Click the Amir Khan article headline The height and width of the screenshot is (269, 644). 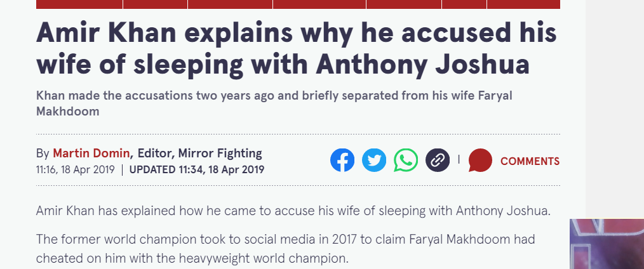[296, 49]
